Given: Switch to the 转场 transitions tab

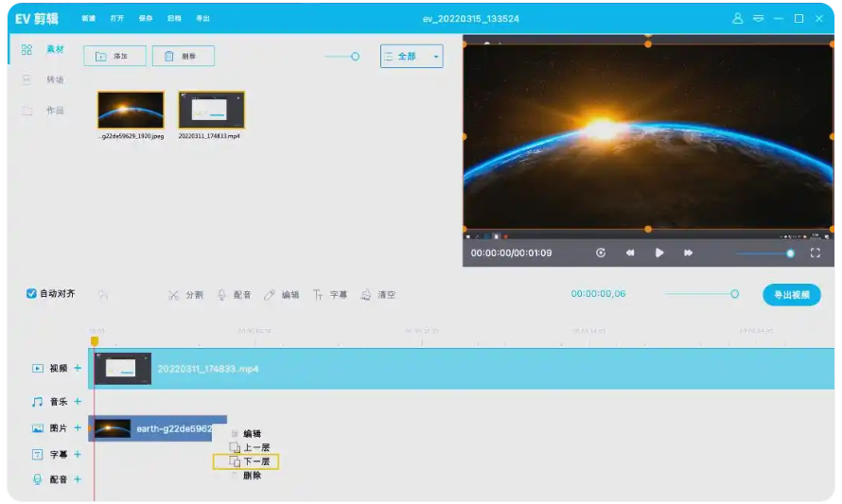Looking at the screenshot, I should tap(45, 80).
